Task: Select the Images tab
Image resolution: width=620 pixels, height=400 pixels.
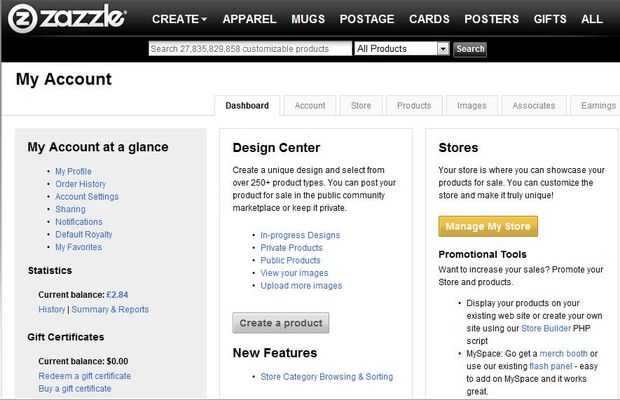Action: tap(472, 105)
